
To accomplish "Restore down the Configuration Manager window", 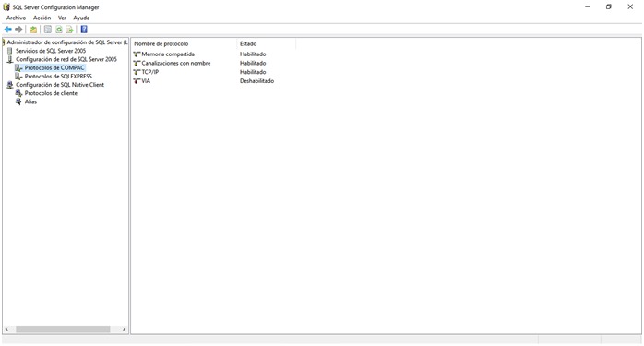I will [609, 7].
